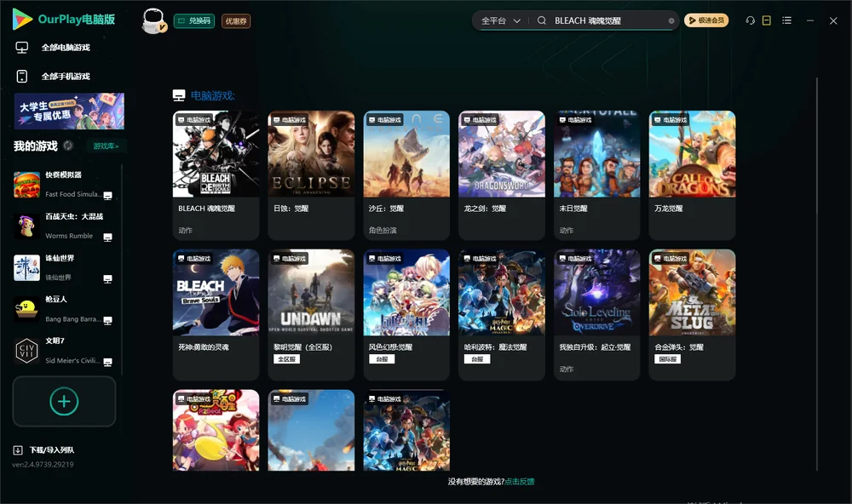The width and height of the screenshot is (852, 504).
Task: Click PC icon beside Worms Rumble
Action: pyautogui.click(x=107, y=238)
